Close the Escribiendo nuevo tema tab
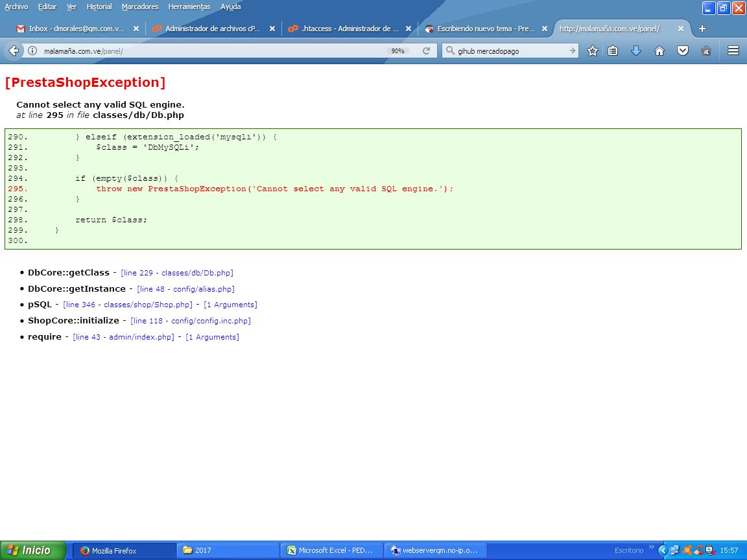 tap(545, 29)
